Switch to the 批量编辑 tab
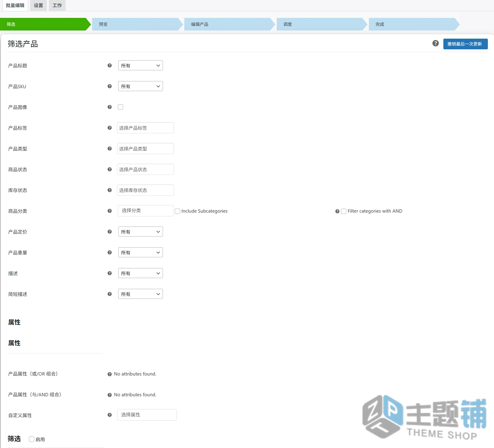The image size is (494, 448). [x=15, y=5]
